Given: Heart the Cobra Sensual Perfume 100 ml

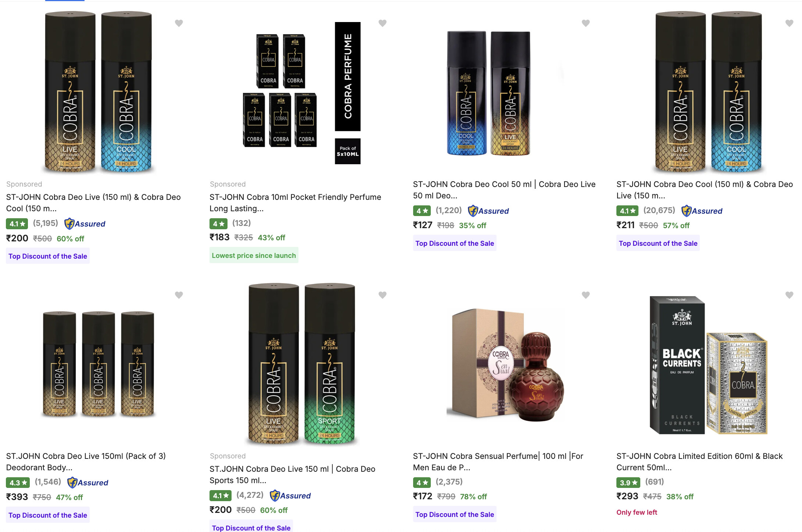Looking at the screenshot, I should tap(586, 295).
